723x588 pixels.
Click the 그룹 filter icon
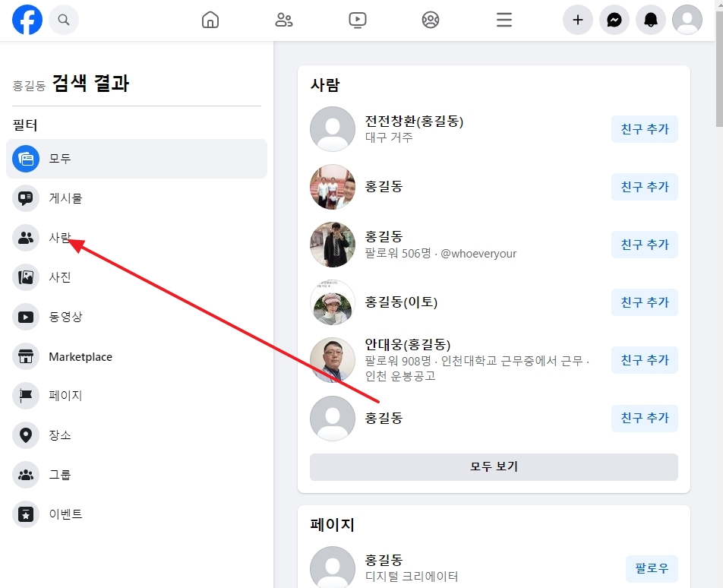tap(26, 475)
